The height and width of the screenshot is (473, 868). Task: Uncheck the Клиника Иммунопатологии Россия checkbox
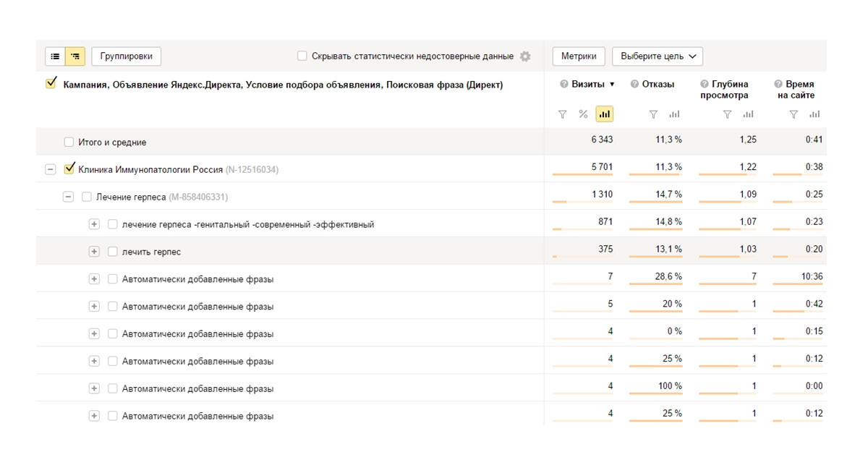[69, 169]
